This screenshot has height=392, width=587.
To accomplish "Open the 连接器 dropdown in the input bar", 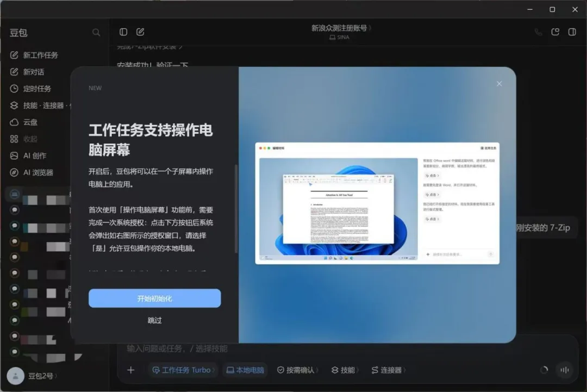I will coord(388,370).
